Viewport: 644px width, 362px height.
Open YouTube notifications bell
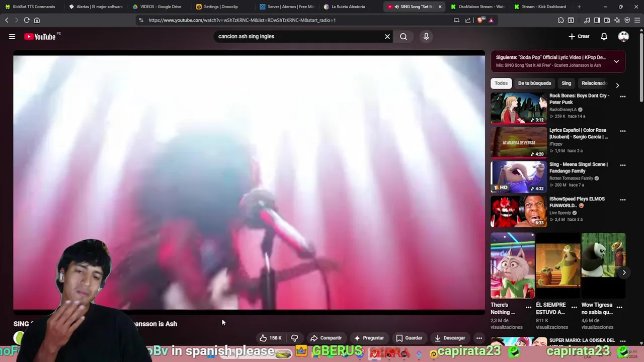coord(604,36)
